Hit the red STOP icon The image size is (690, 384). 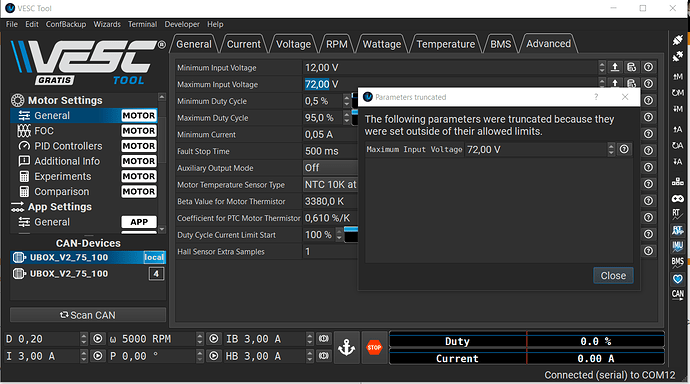point(374,347)
